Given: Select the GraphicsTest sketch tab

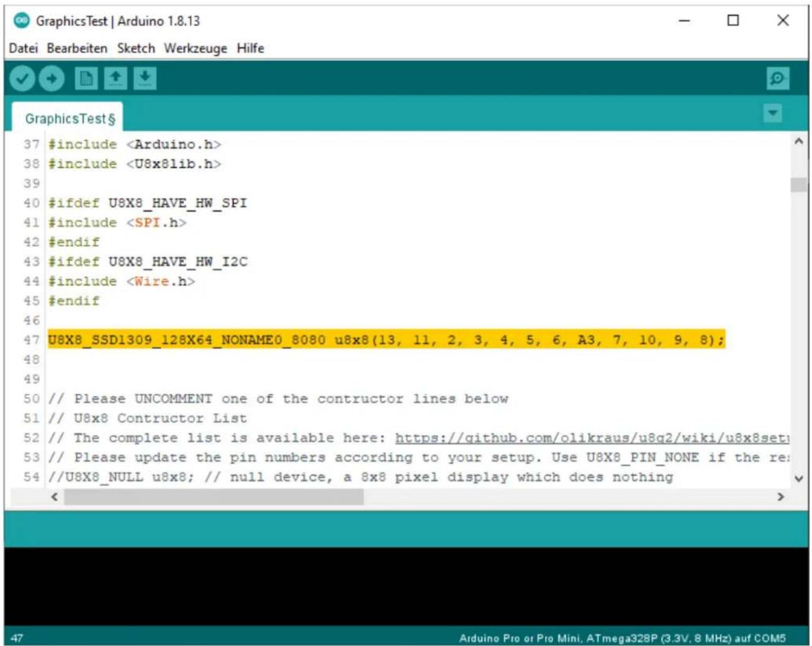Looking at the screenshot, I should (x=68, y=118).
